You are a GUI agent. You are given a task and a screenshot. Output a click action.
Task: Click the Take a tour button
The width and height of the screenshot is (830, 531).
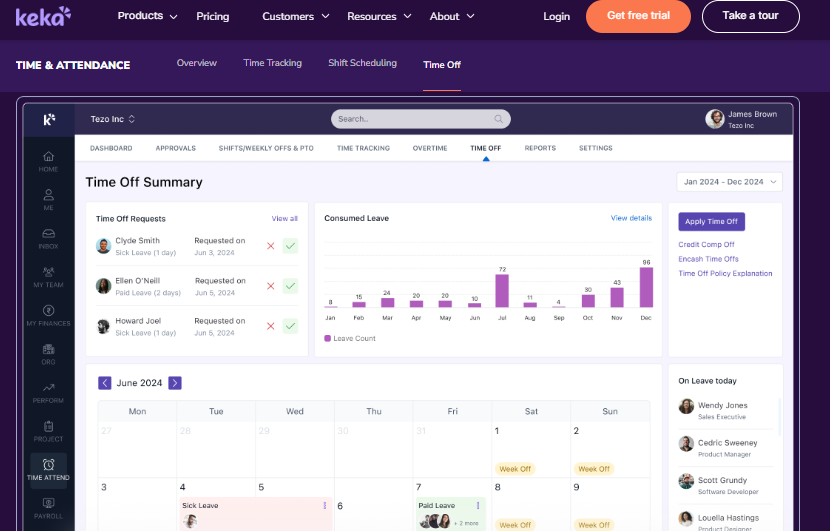(751, 16)
